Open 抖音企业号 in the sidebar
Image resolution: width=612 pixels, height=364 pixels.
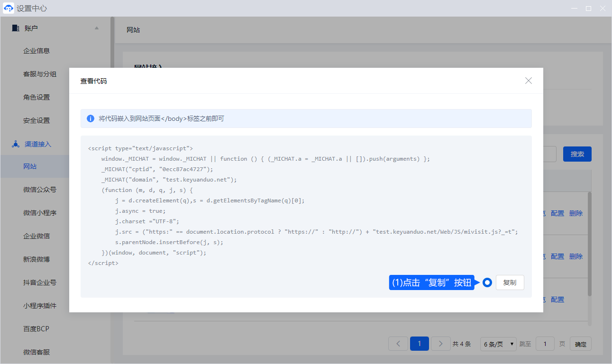tap(40, 282)
